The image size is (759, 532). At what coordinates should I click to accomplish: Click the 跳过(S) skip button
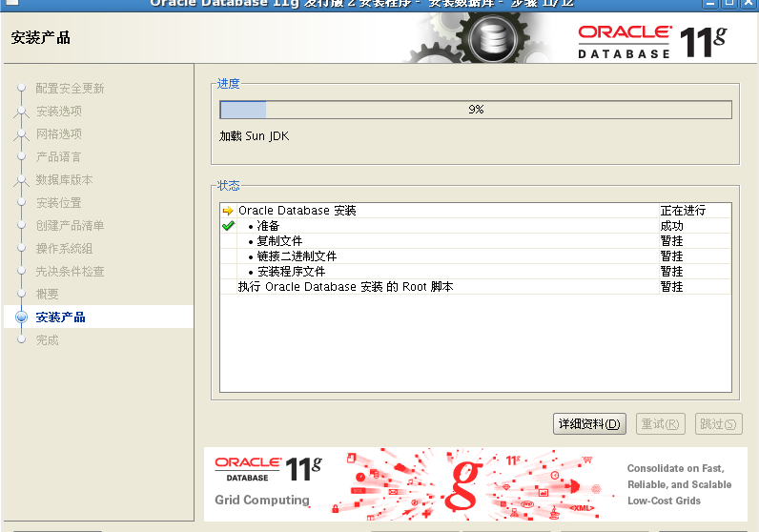tap(718, 424)
